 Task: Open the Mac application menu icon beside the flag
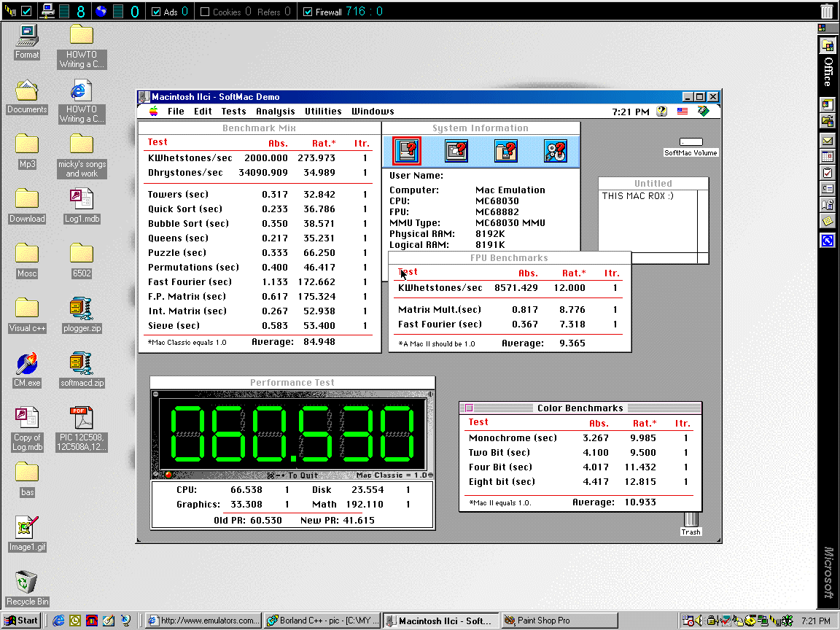[704, 111]
